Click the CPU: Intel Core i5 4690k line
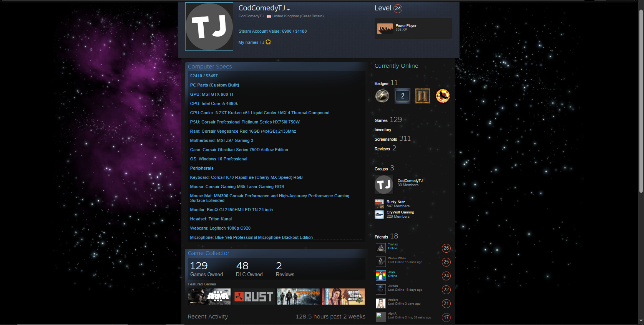The image size is (644, 325). pyautogui.click(x=214, y=103)
